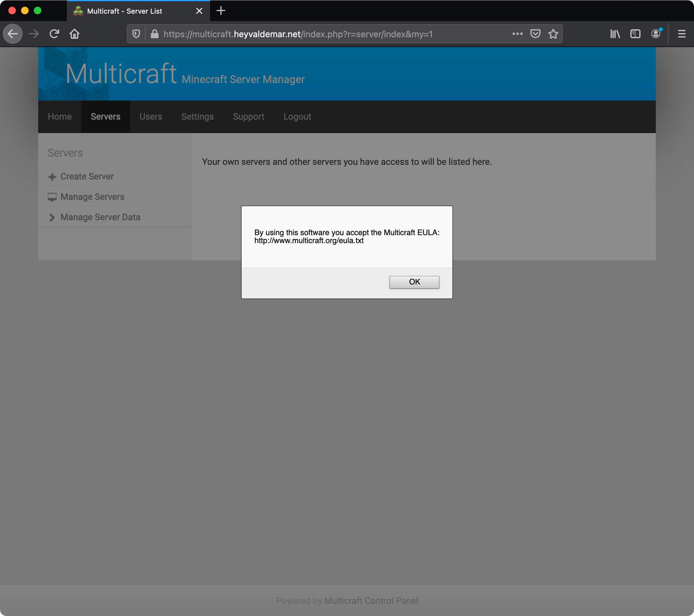Click OK to accept Multicraft EULA
The height and width of the screenshot is (616, 694).
(414, 282)
